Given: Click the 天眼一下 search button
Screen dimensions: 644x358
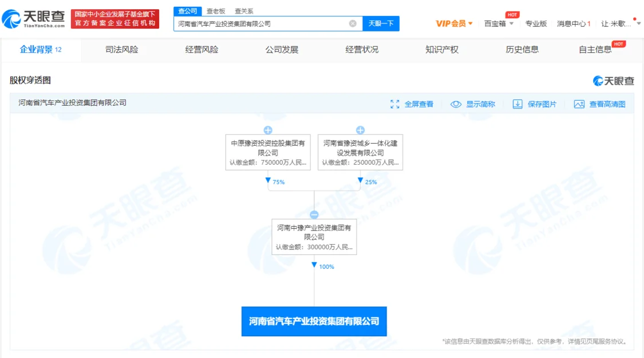Looking at the screenshot, I should pyautogui.click(x=381, y=24).
